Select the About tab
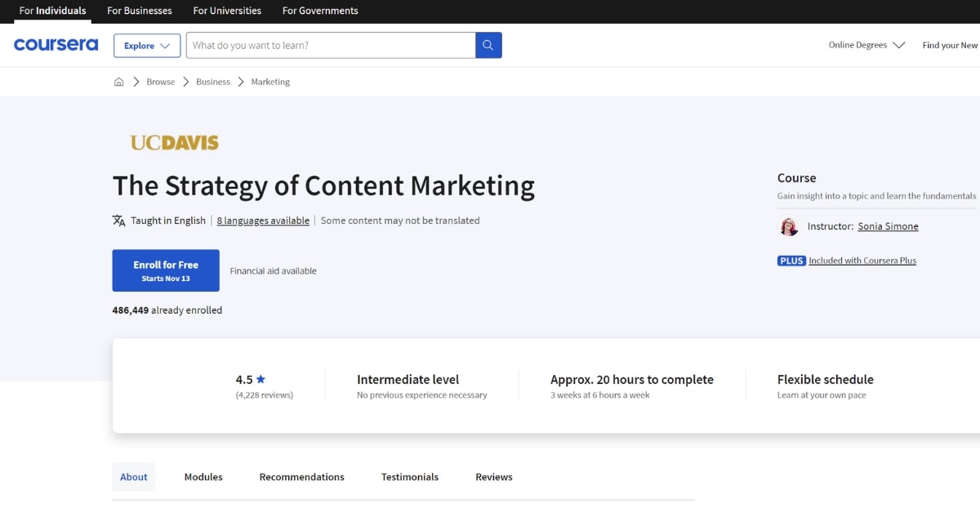 tap(134, 477)
